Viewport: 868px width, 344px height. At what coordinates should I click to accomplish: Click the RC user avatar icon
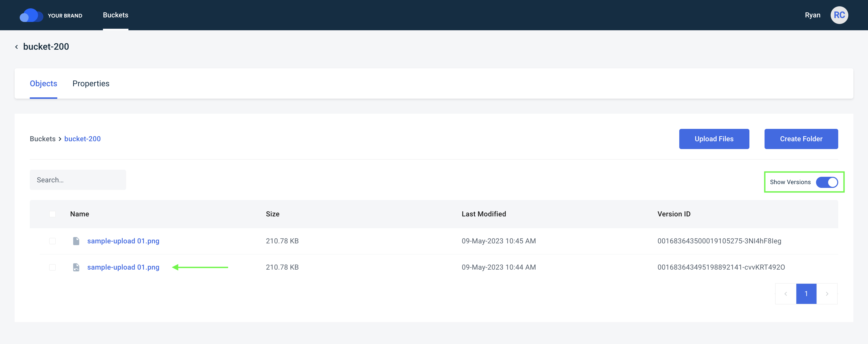839,15
